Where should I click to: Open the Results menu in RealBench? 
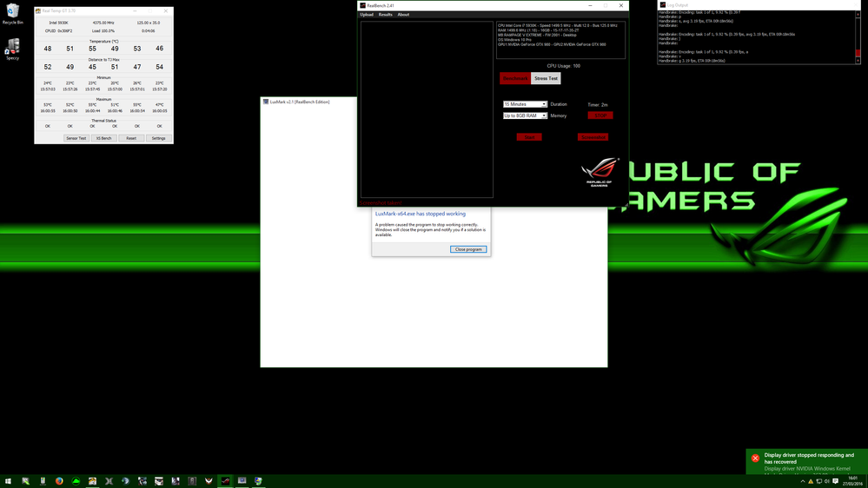click(x=385, y=15)
